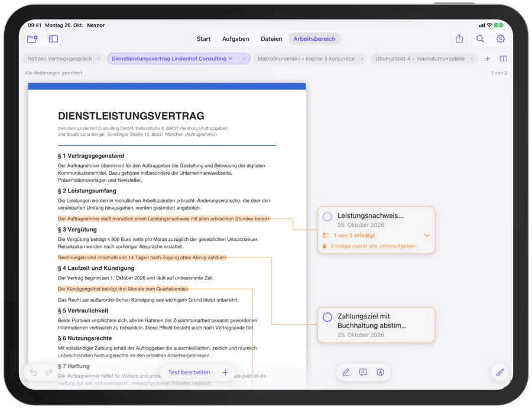Viewport: 532px width, 408px height.
Task: Tap heading '§ 7 Haftung'
Action: click(x=74, y=366)
